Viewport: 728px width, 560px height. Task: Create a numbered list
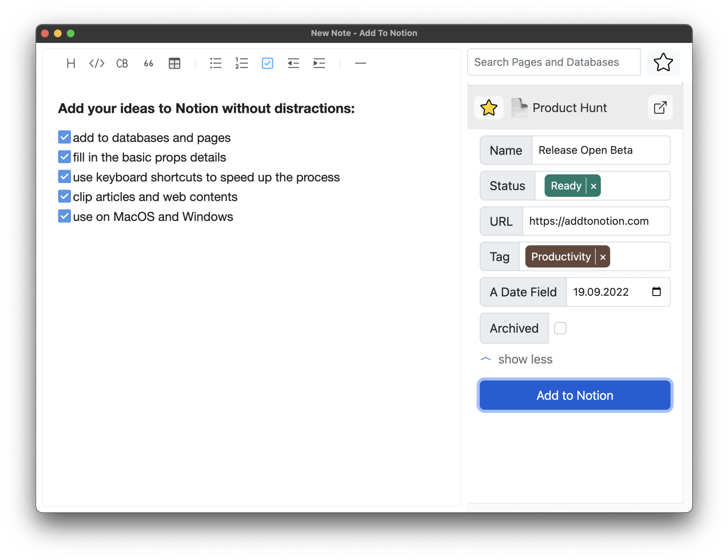(241, 63)
